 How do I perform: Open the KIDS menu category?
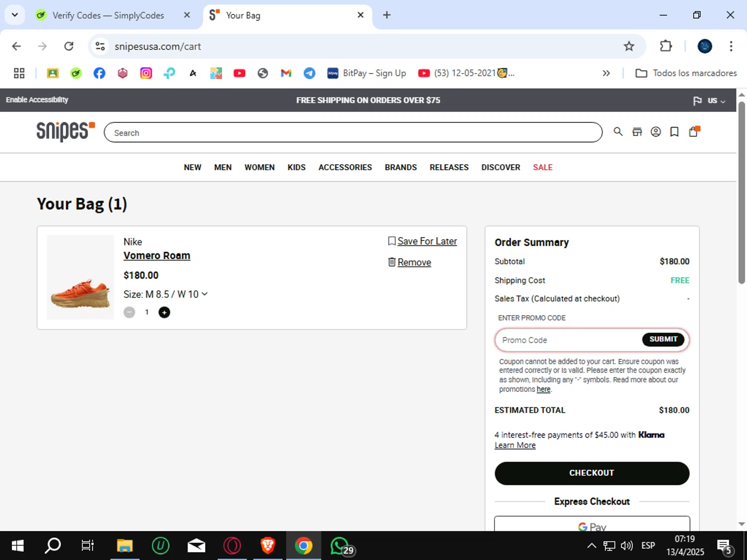click(x=296, y=167)
